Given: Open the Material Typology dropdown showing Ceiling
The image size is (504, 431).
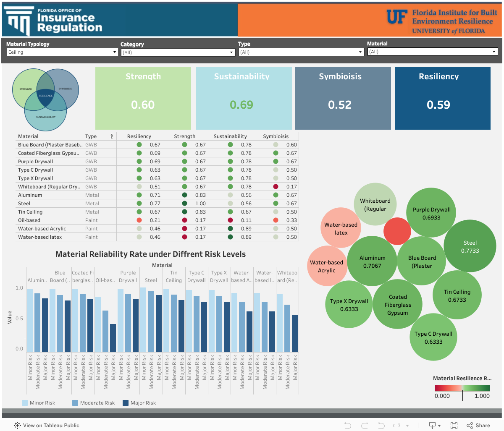Looking at the screenshot, I should [x=63, y=52].
